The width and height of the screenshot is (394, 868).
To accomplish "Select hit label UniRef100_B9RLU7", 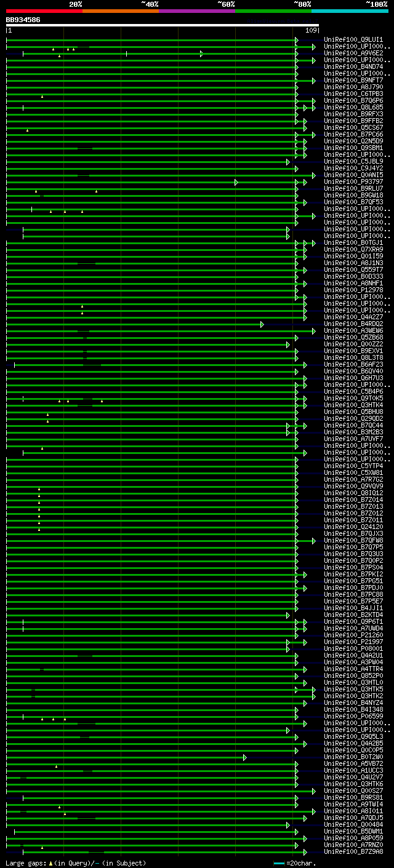I will click(353, 189).
